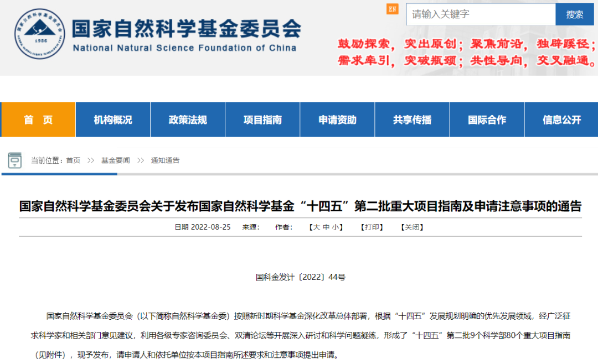This screenshot has height=364, width=598.
Task: Open the 政策法规 menu item
Action: pos(188,119)
